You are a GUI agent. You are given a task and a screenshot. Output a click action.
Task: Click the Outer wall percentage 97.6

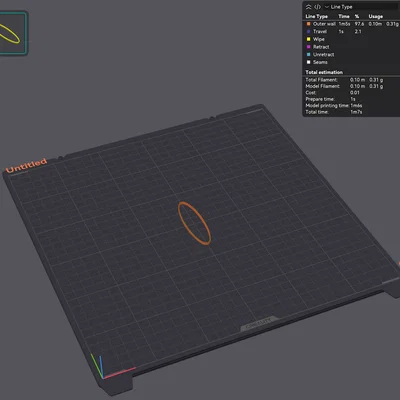(x=359, y=24)
